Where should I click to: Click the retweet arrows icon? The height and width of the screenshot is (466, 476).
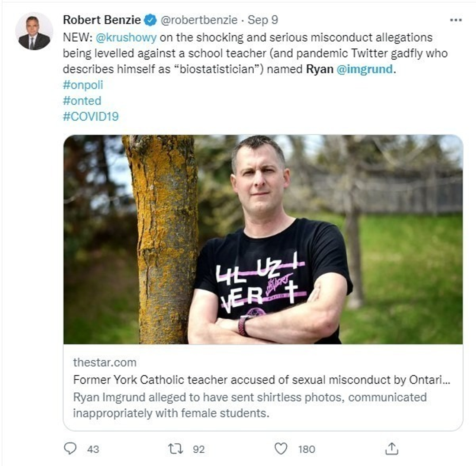coord(175,449)
